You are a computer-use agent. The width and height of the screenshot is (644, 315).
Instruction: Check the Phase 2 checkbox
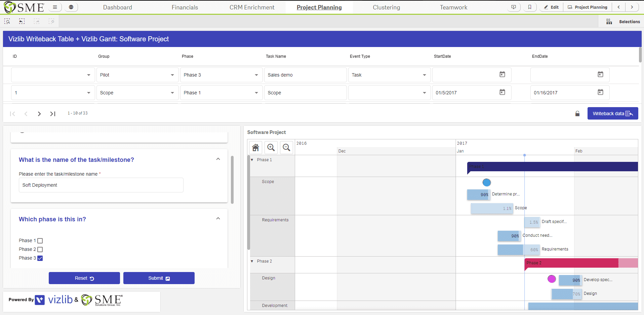[x=40, y=250]
